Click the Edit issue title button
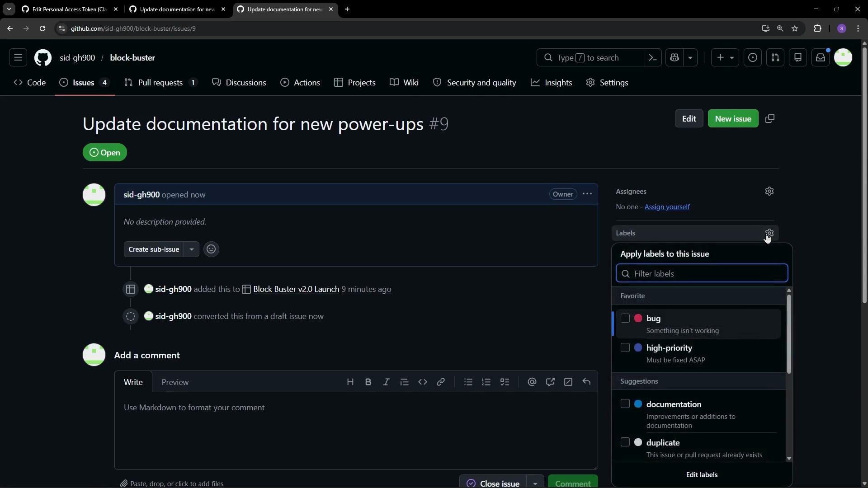Screen dimensions: 868x488 [689, 119]
